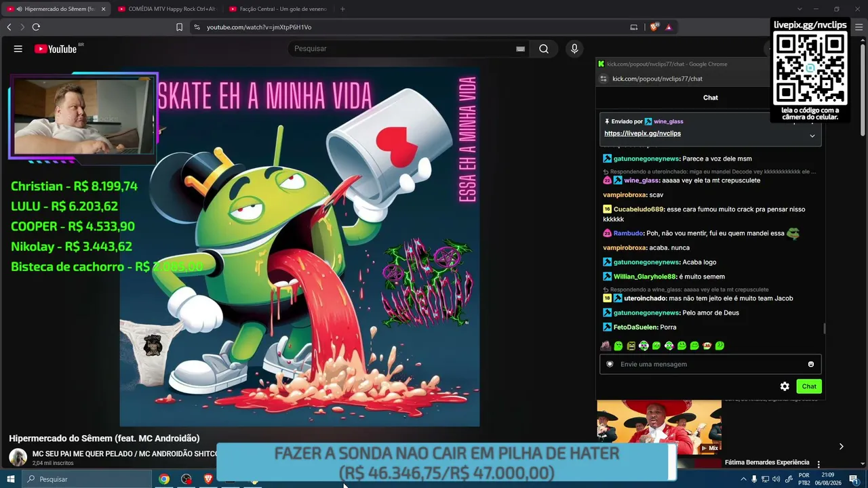Open the tab search dropdown in Brave
Screen dimensions: 868x488
[800, 9]
